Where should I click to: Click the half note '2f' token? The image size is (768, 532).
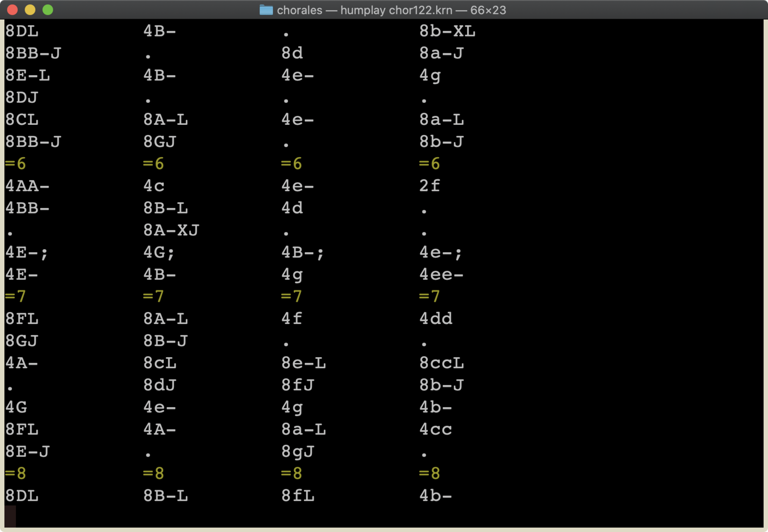tap(430, 186)
